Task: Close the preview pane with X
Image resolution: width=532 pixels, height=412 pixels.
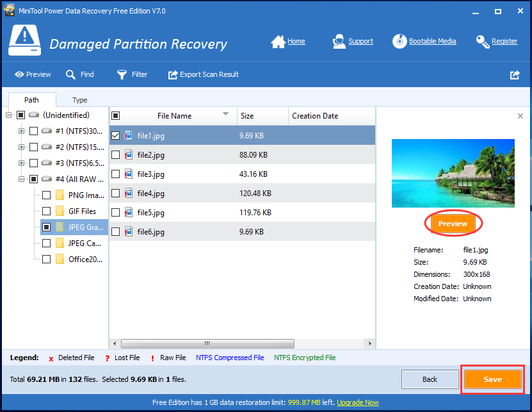Action: 520,116
